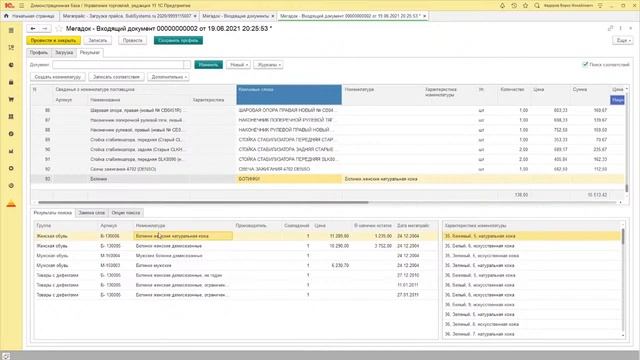Click the characteristics list's vertical scrollbar thumb
640x360 pixels.
(623, 236)
